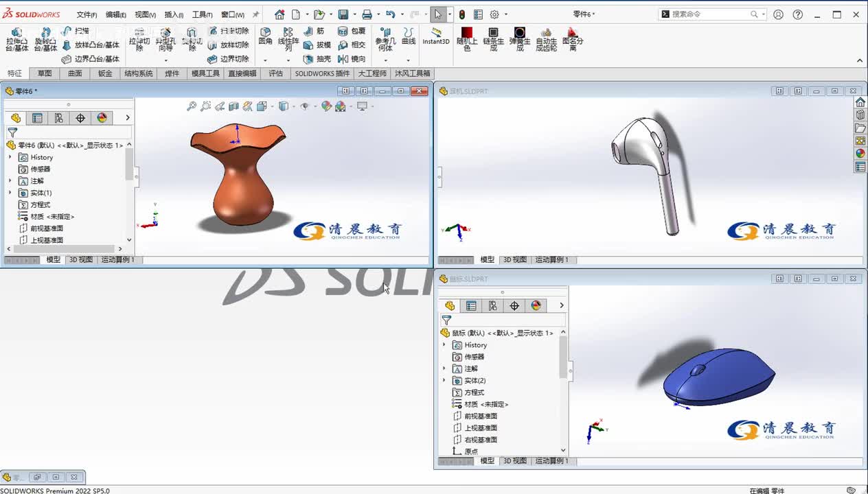Click the Save icon in the title toolbar
The image size is (868, 494).
point(343,14)
